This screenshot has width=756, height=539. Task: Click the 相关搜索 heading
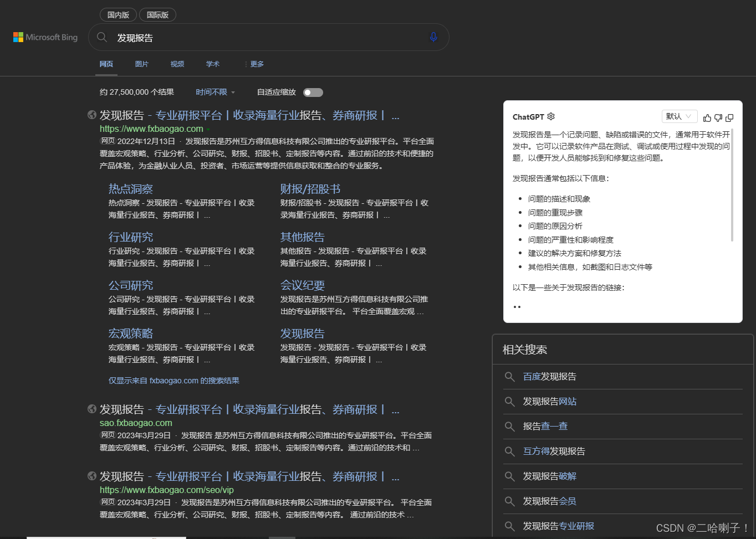525,350
